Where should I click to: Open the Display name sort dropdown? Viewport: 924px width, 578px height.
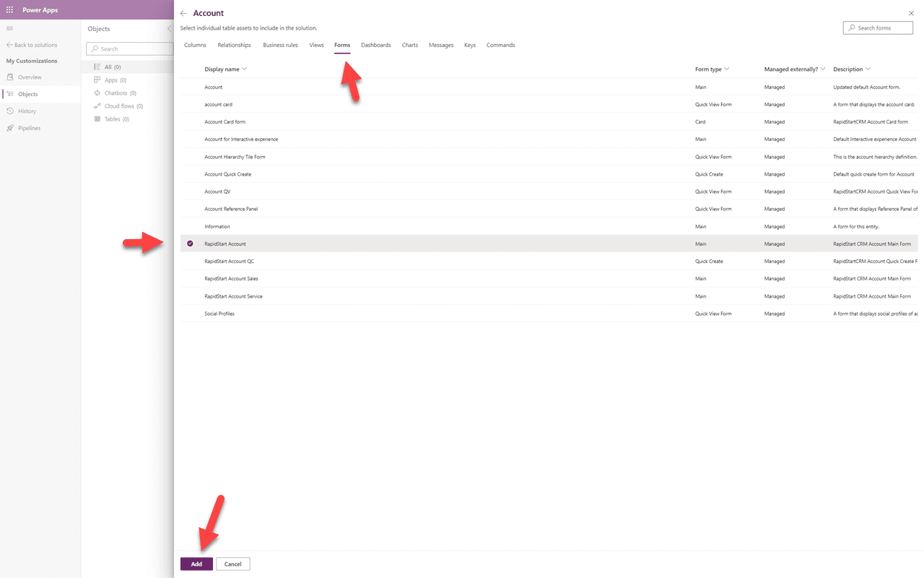(x=245, y=69)
